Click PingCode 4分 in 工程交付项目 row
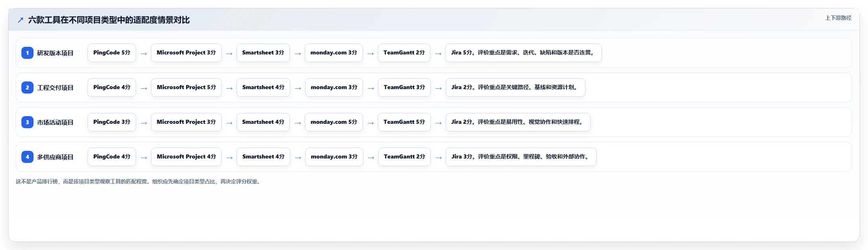 tap(112, 87)
